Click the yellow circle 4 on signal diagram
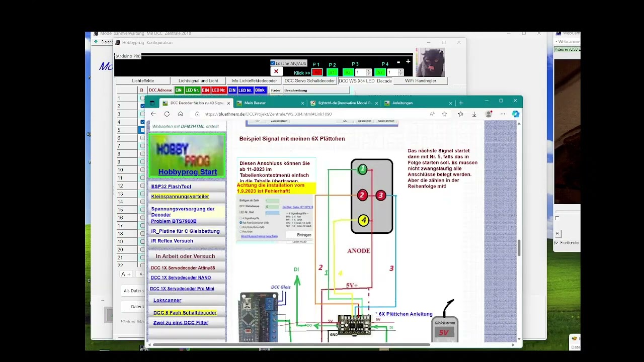This screenshot has width=644, height=362. pyautogui.click(x=363, y=220)
